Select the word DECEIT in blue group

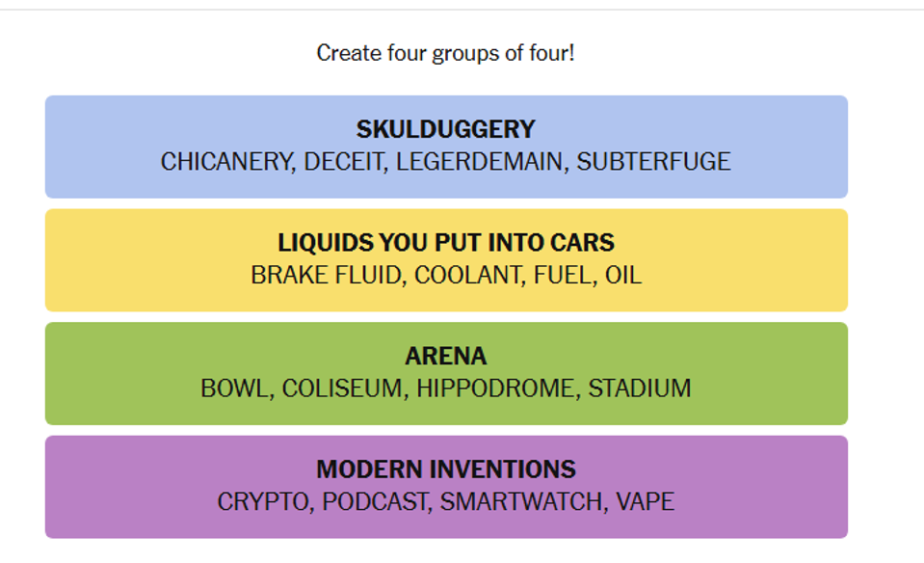[x=344, y=162]
